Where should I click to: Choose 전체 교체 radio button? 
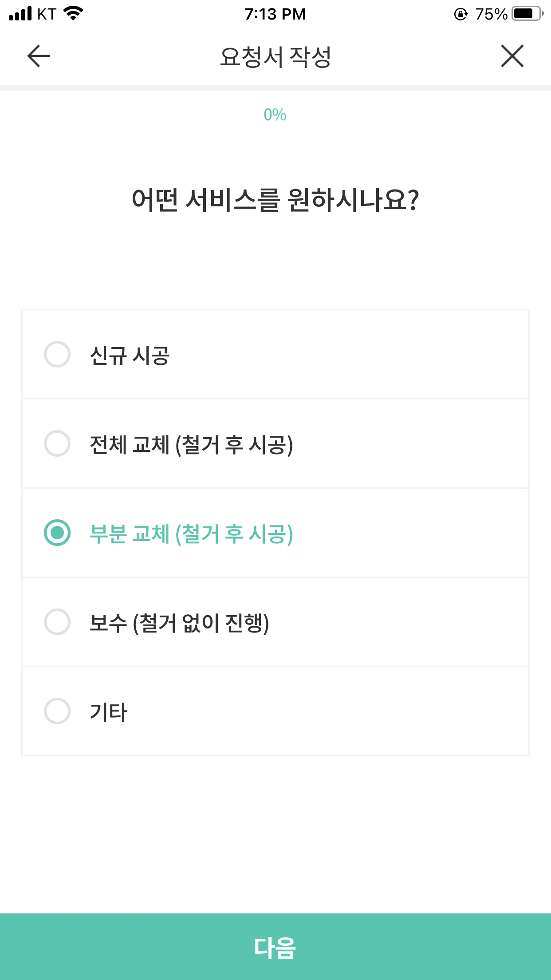(x=57, y=443)
